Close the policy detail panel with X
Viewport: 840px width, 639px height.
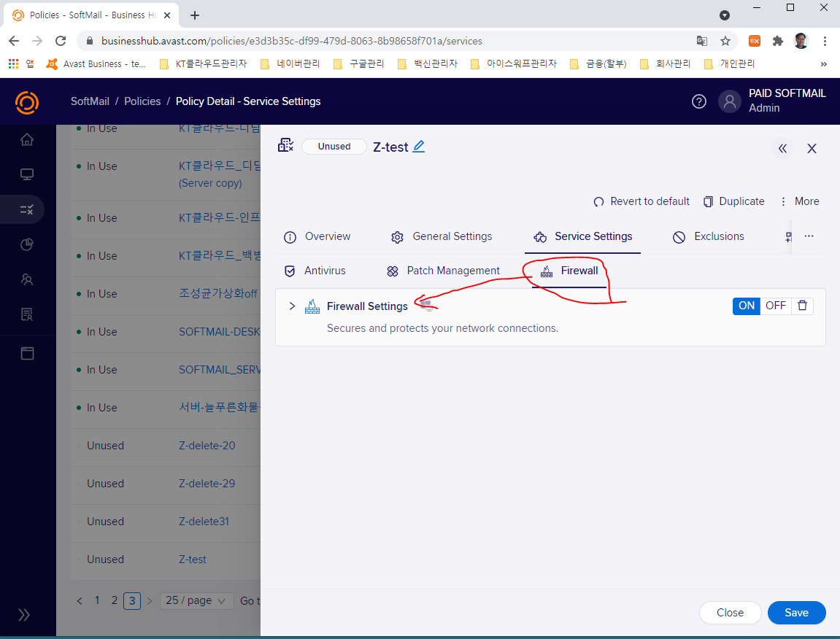pos(812,148)
